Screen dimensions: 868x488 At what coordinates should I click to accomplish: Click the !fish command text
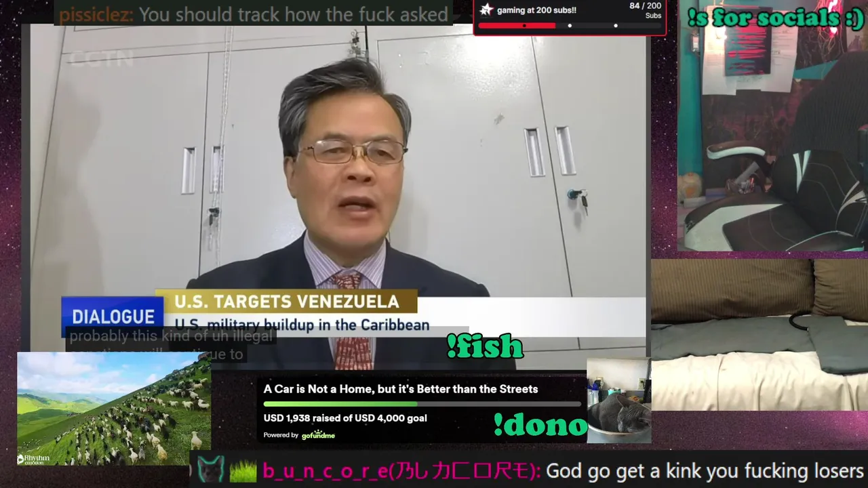pyautogui.click(x=485, y=346)
